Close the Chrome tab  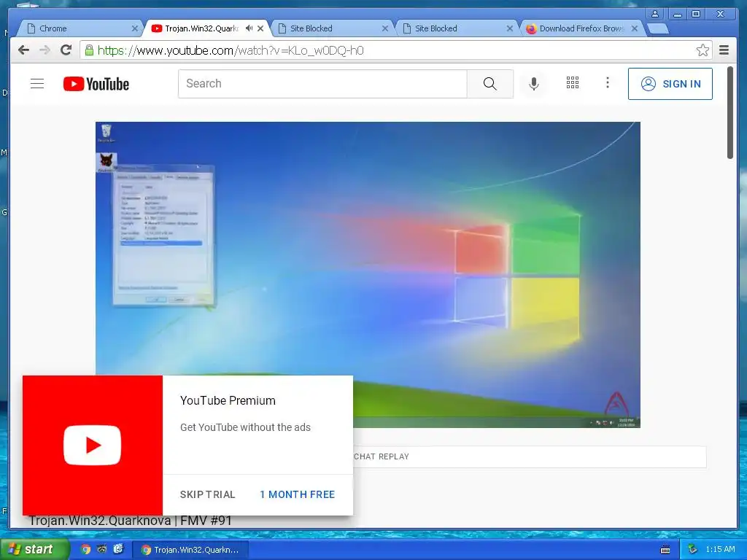135,28
